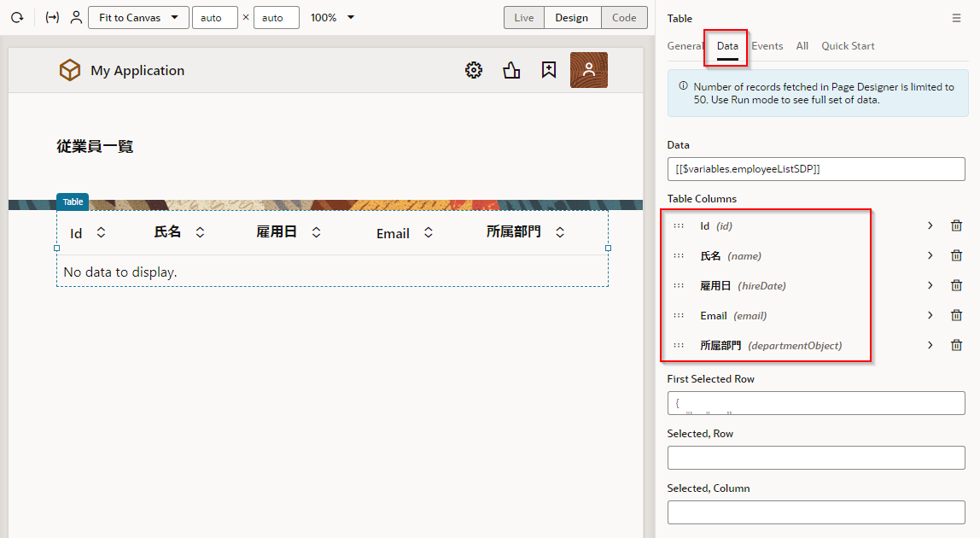Screen dimensions: 980x538
Task: Open the 100% zoom dropdown
Action: (332, 18)
